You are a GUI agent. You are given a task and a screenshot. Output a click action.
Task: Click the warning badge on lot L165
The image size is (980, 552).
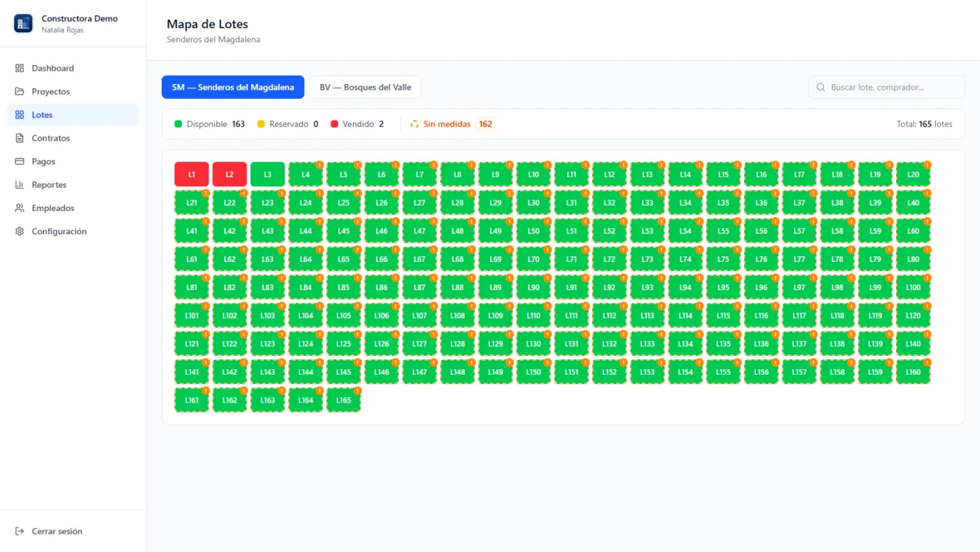[x=357, y=391]
